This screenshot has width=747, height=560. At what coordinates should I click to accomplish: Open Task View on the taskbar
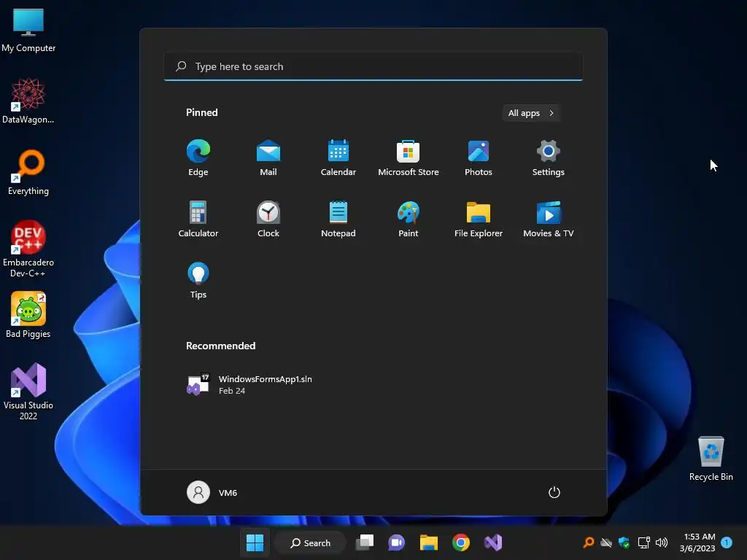(365, 542)
